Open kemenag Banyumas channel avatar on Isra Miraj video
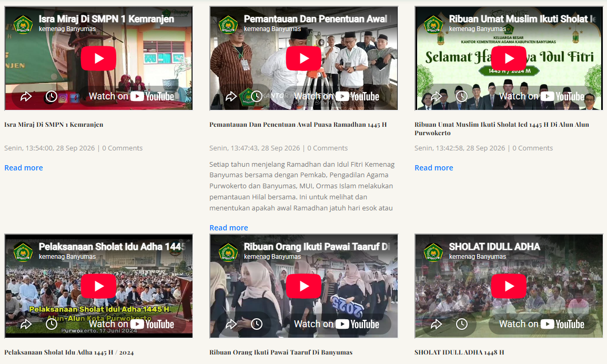The width and height of the screenshot is (607, 364). 23,24
